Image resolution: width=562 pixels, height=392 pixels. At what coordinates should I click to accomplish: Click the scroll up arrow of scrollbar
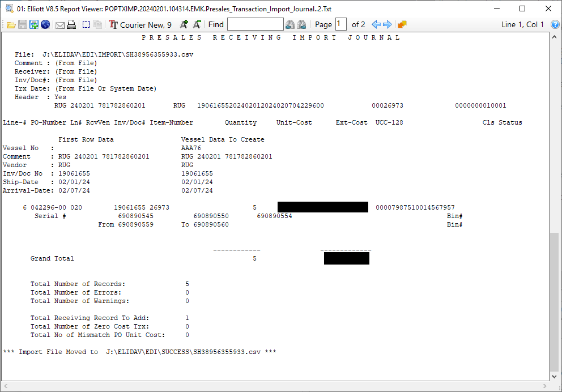554,37
